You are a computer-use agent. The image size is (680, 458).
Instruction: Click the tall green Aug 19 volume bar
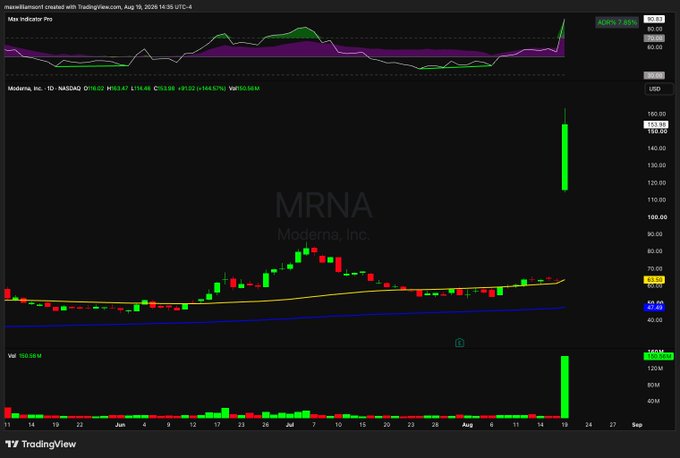click(x=565, y=387)
